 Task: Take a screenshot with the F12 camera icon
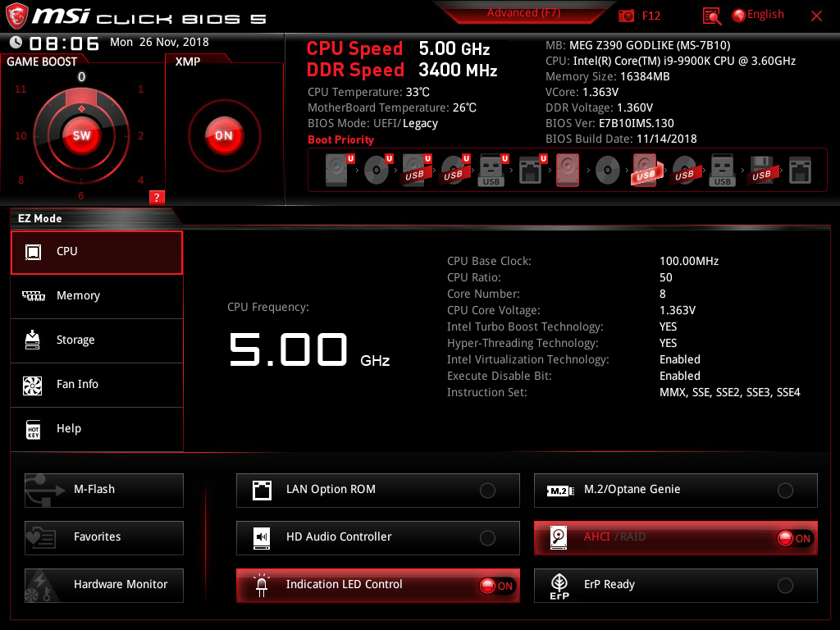pos(626,16)
